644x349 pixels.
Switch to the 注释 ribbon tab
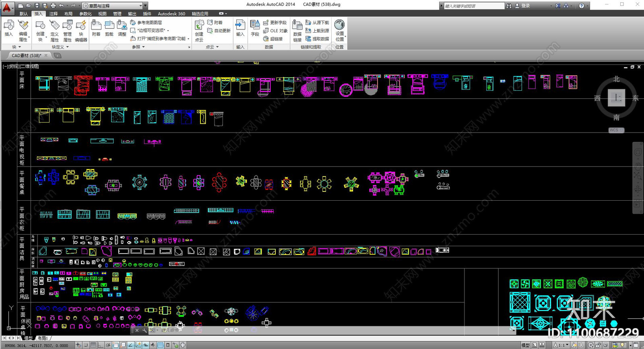coord(54,14)
